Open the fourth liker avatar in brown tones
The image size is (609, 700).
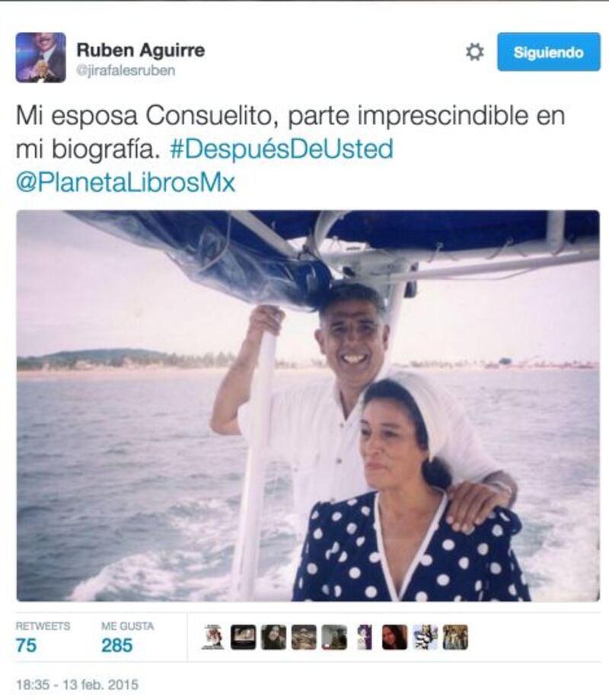[304, 637]
